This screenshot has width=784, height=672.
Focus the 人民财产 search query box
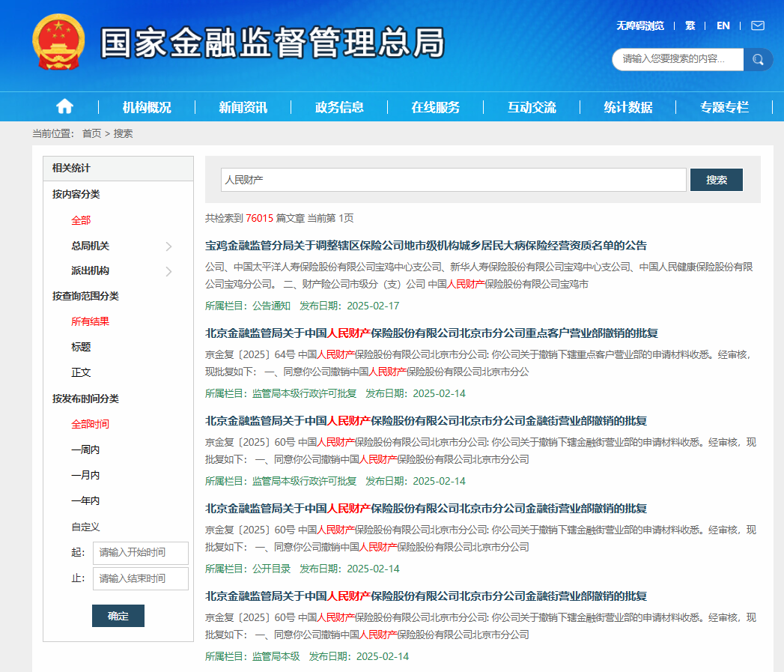(x=454, y=180)
